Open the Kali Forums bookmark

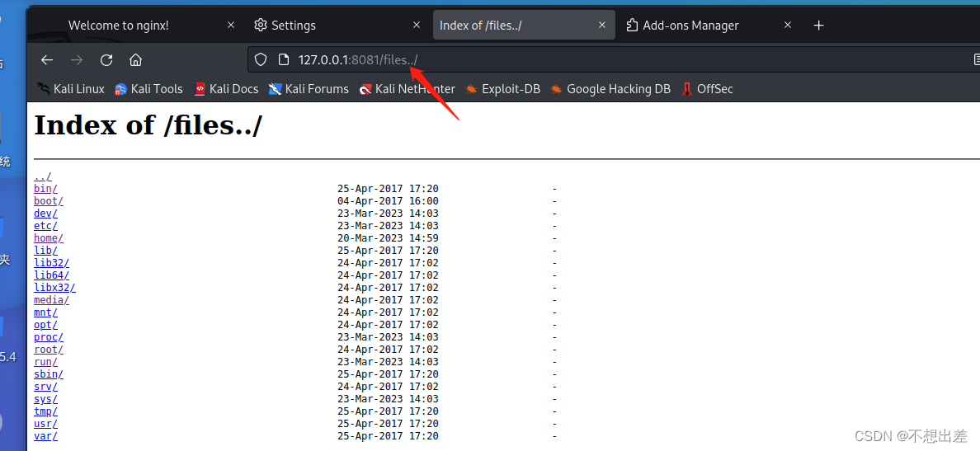pyautogui.click(x=309, y=89)
